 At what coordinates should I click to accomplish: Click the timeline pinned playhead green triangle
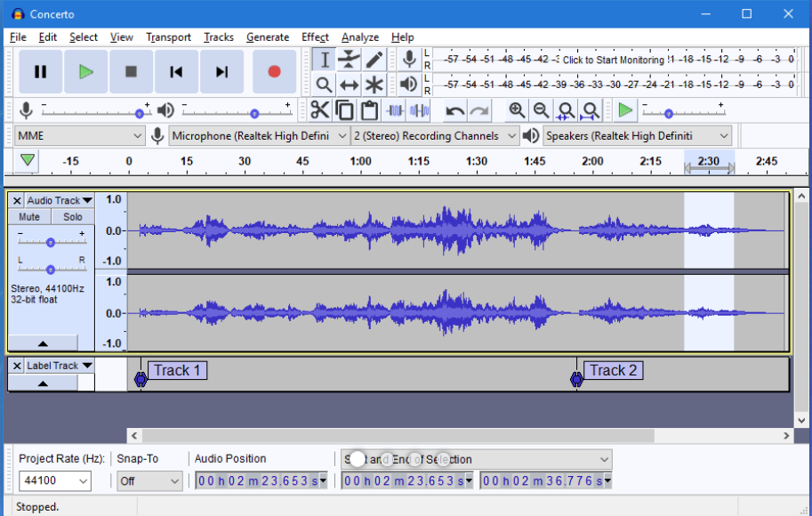(28, 161)
